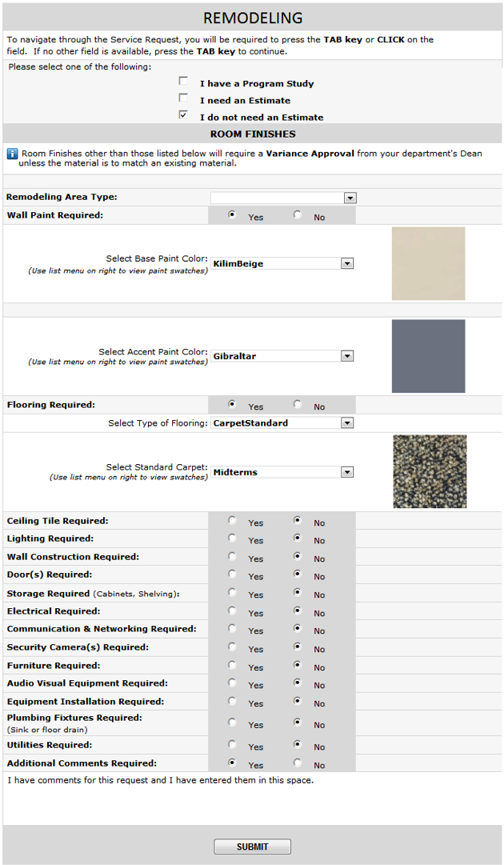This screenshot has height=865, width=504.
Task: Set Lighting Required to Yes
Action: click(233, 539)
